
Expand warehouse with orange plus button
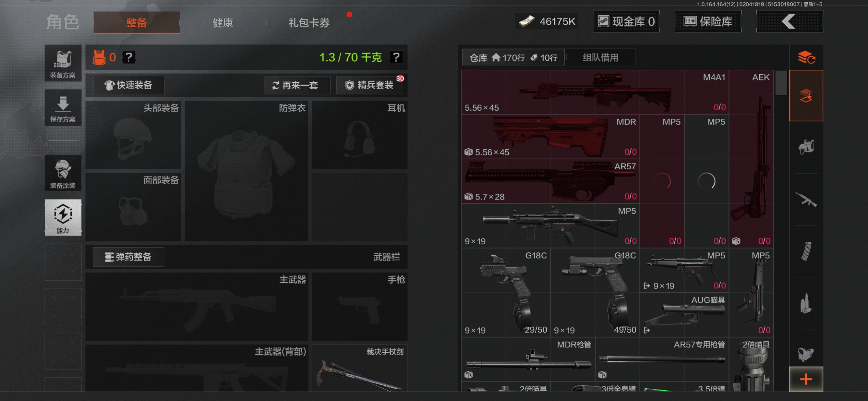click(806, 379)
